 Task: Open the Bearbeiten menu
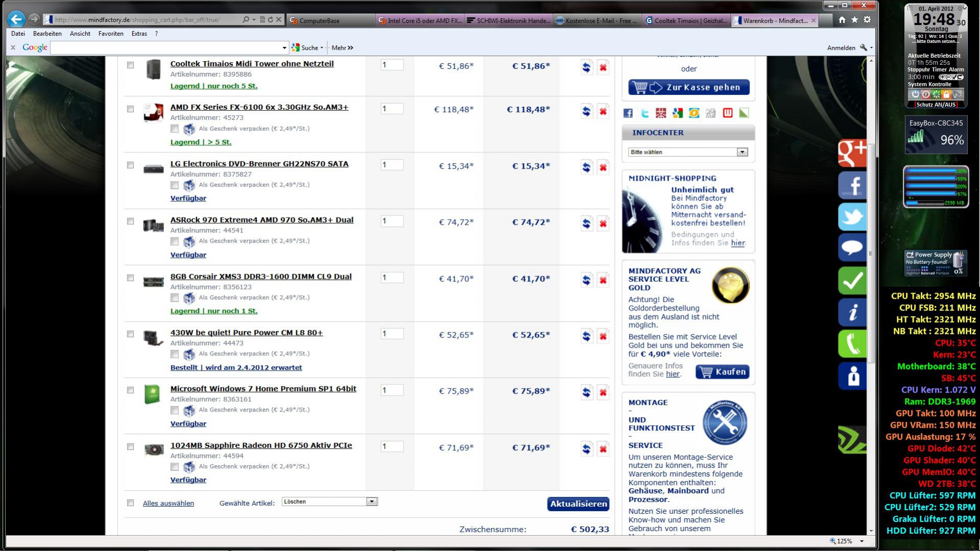[47, 34]
